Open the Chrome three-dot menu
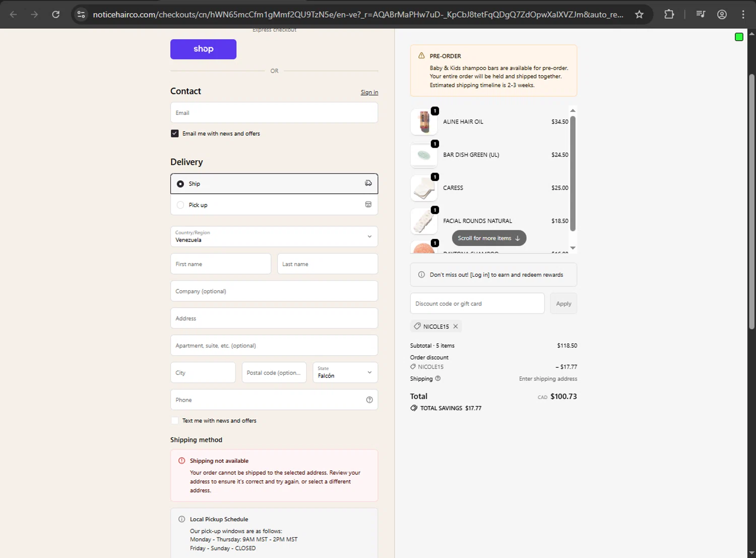756x558 pixels. pyautogui.click(x=743, y=14)
